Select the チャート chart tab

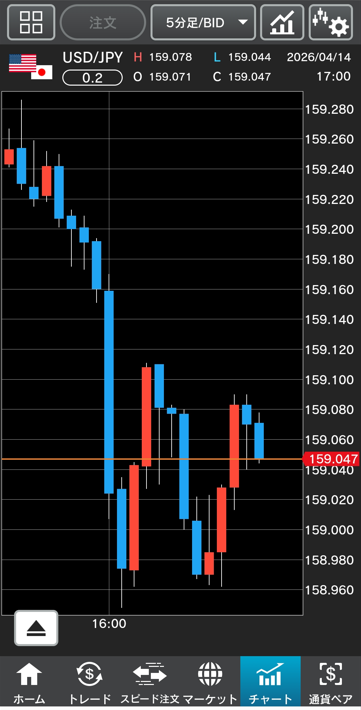coord(270,681)
